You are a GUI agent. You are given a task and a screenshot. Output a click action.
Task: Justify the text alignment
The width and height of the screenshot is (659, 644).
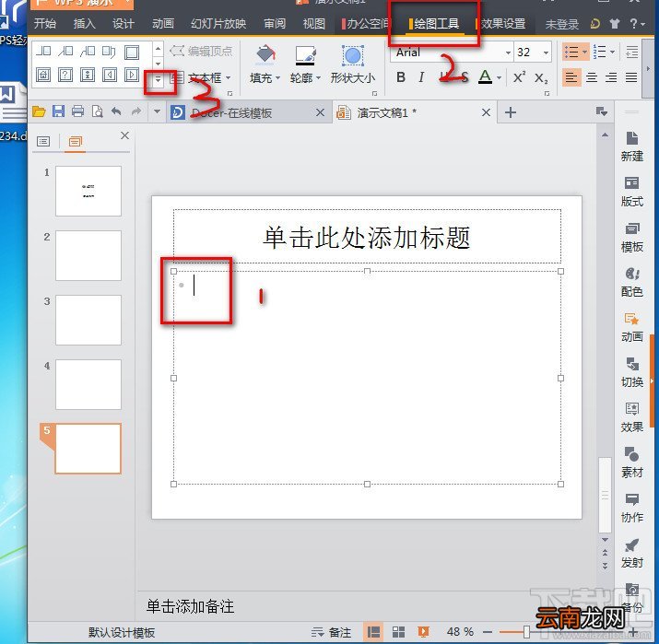tap(631, 77)
